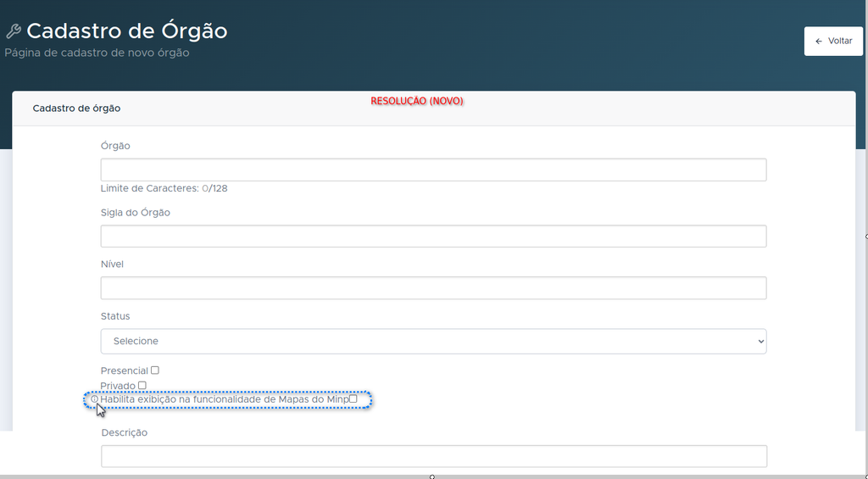Click the 'Descrição' field label
The width and height of the screenshot is (868, 479).
tap(125, 432)
